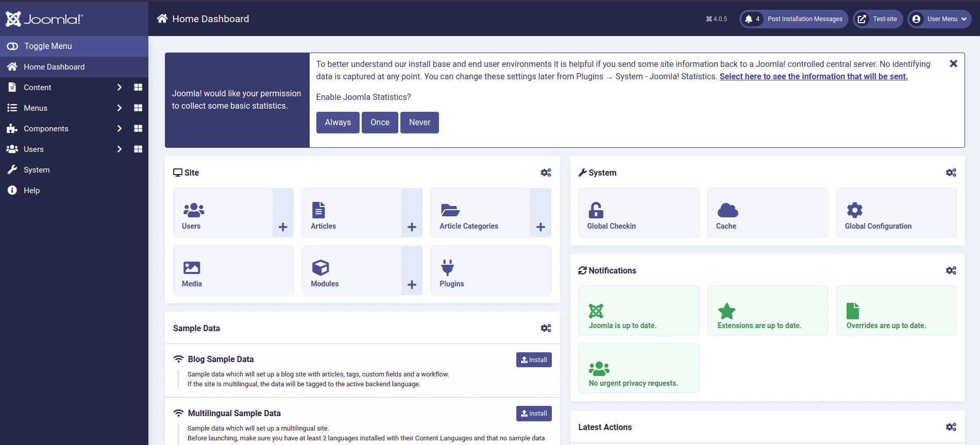Open System module settings gears
Screen dimensions: 980x445
tap(951, 173)
